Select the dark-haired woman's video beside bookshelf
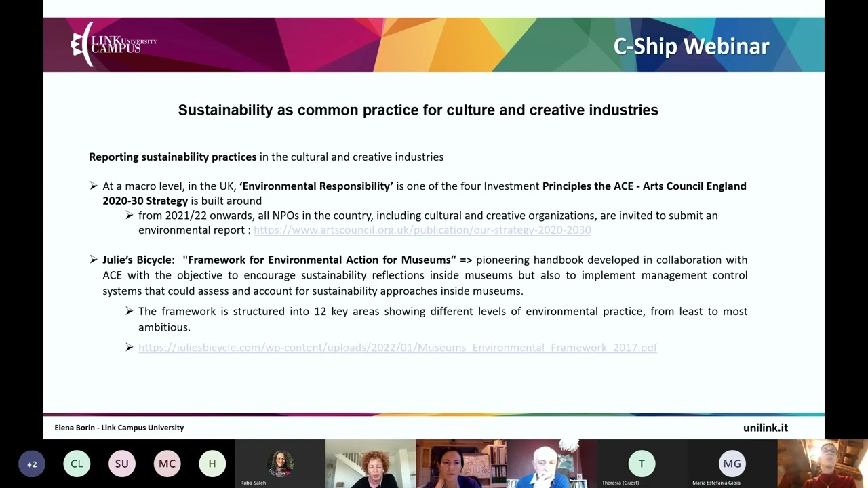 click(x=461, y=464)
